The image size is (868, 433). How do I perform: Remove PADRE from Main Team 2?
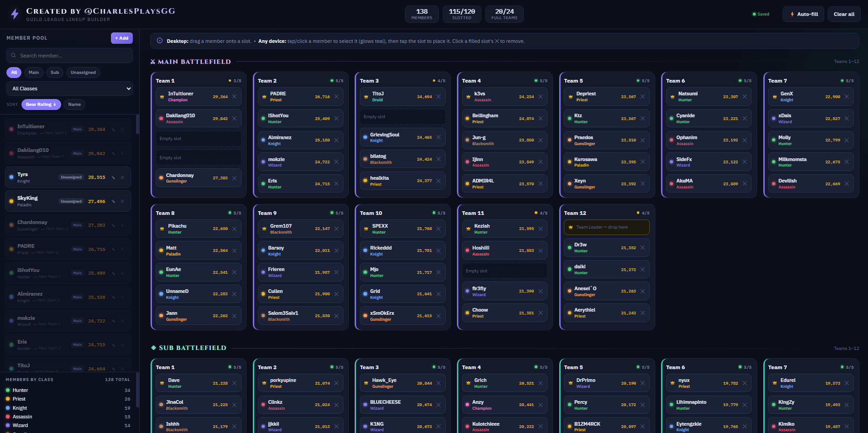[337, 97]
